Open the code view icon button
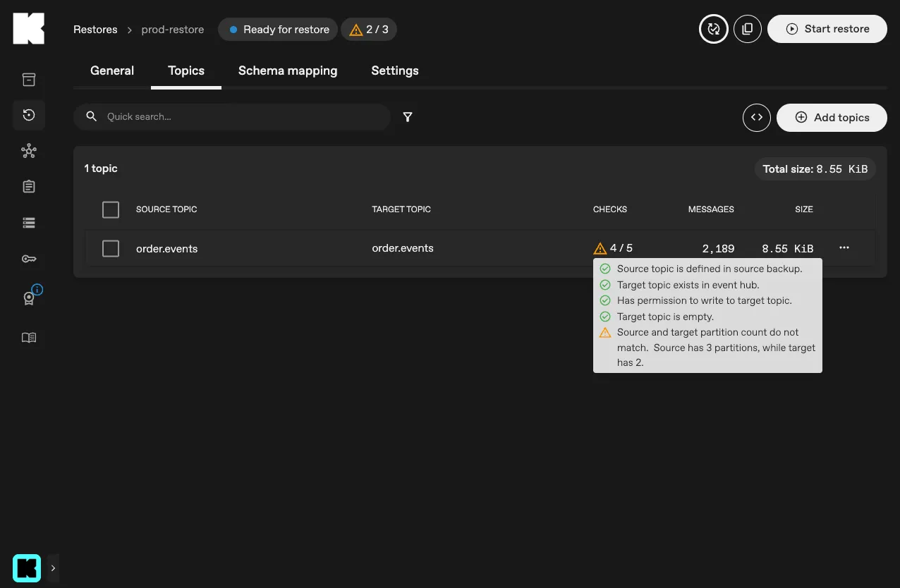Viewport: 900px width, 588px height. 757,118
